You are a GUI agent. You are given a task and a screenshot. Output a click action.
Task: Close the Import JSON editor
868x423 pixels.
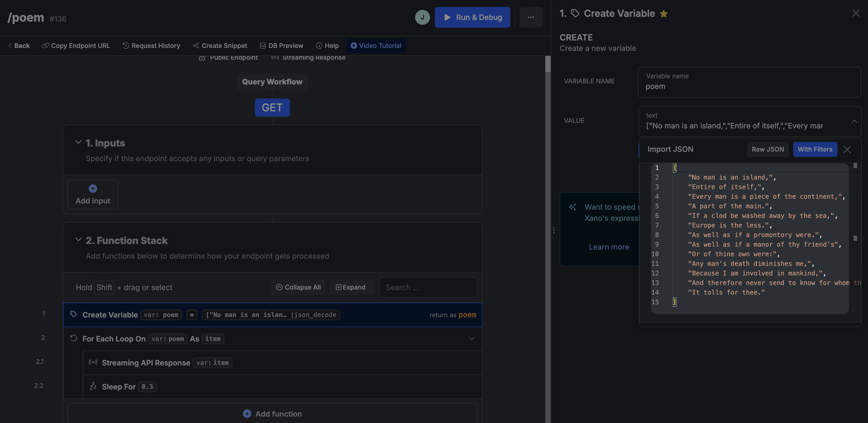[847, 149]
